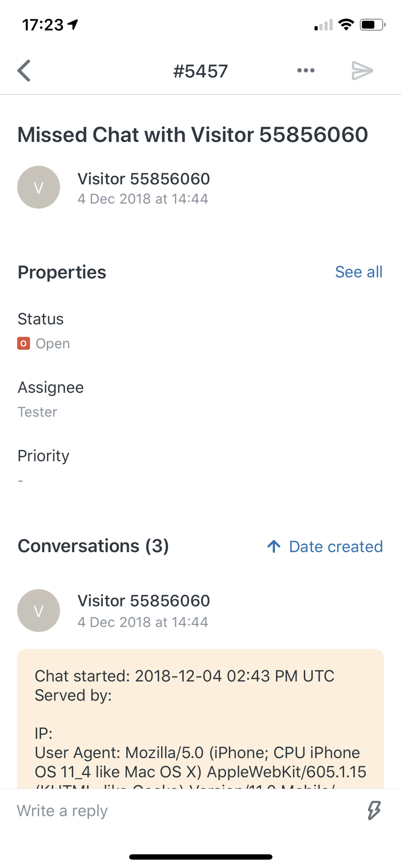Set the Priority property
This screenshot has width=401, height=868.
[21, 480]
